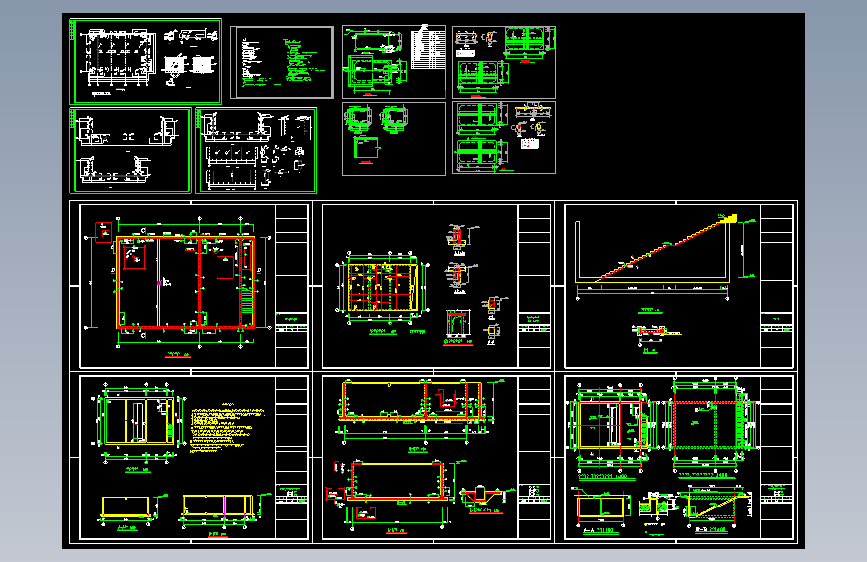Select the yellow stepped stair line drawing
This screenshot has width=867, height=562.
pyautogui.click(x=665, y=248)
